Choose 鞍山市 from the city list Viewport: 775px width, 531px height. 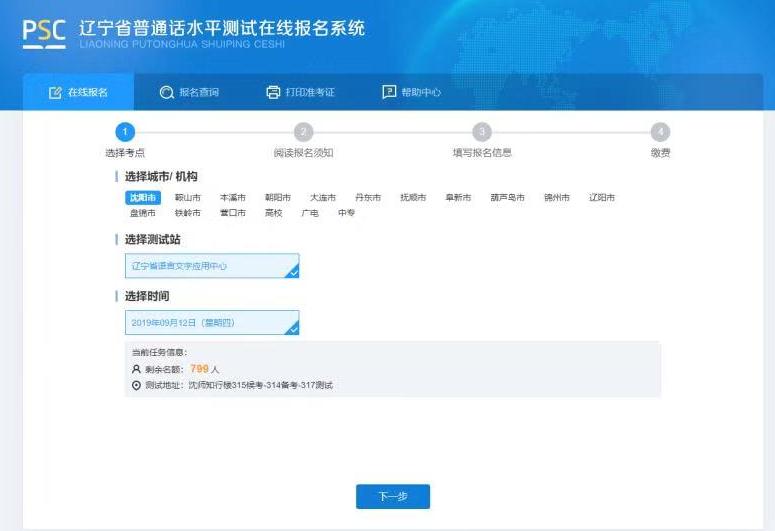(188, 198)
